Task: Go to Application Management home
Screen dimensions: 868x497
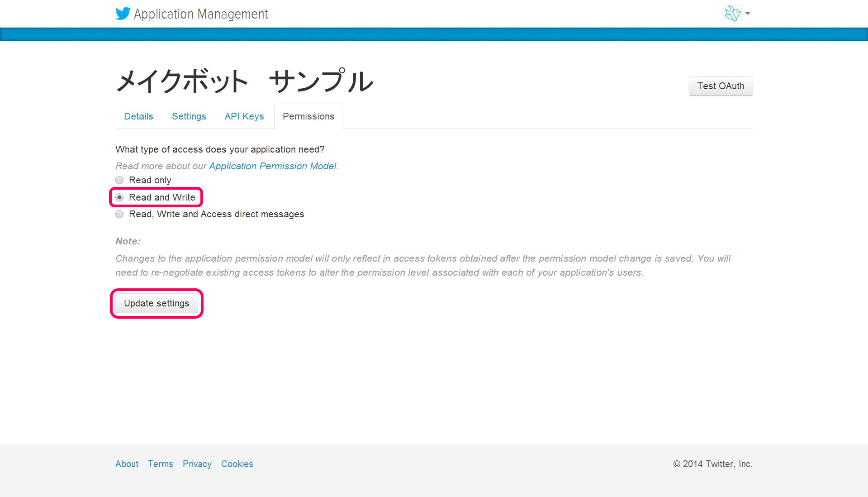Action: (x=201, y=14)
